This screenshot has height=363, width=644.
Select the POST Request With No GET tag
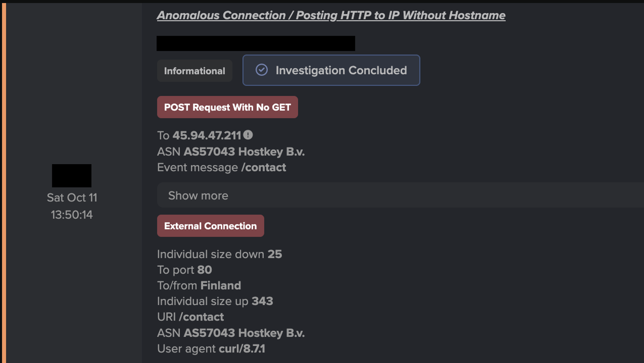pyautogui.click(x=227, y=107)
